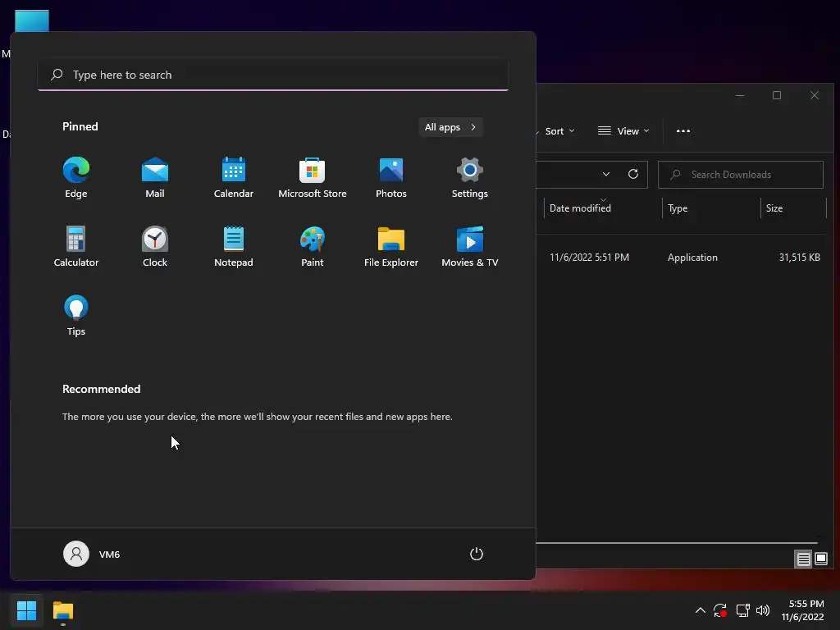840x630 pixels.
Task: Open the Edge browser from pinned apps
Action: (76, 177)
